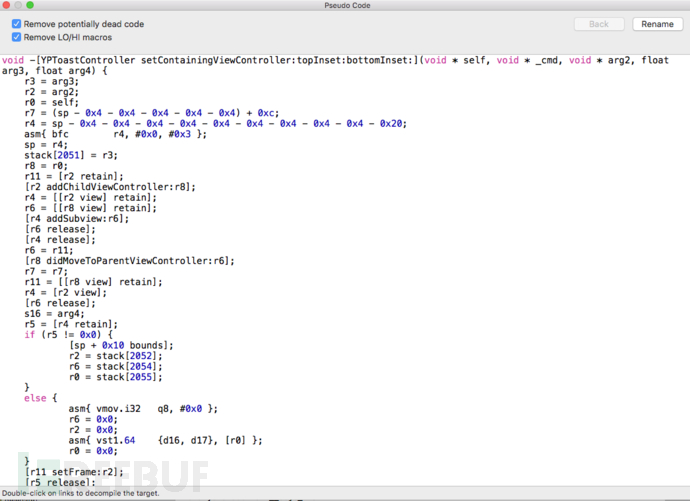Image resolution: width=690 pixels, height=501 pixels.
Task: Select the line 'r0 = self;'
Action: [51, 102]
